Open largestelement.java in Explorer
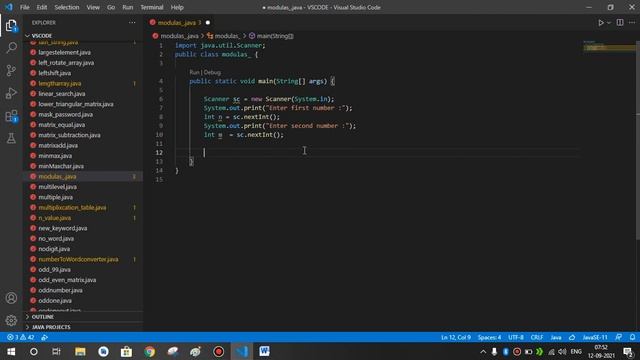The width and height of the screenshot is (640, 360). pyautogui.click(x=64, y=52)
